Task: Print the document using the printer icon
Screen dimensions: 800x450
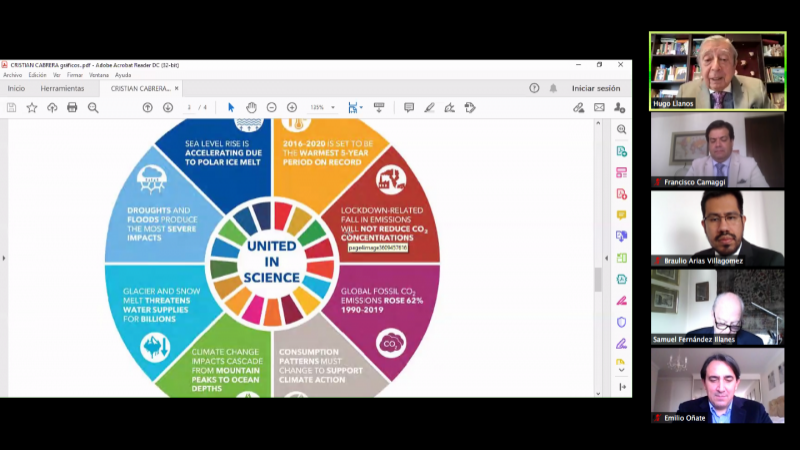Action: [x=72, y=108]
